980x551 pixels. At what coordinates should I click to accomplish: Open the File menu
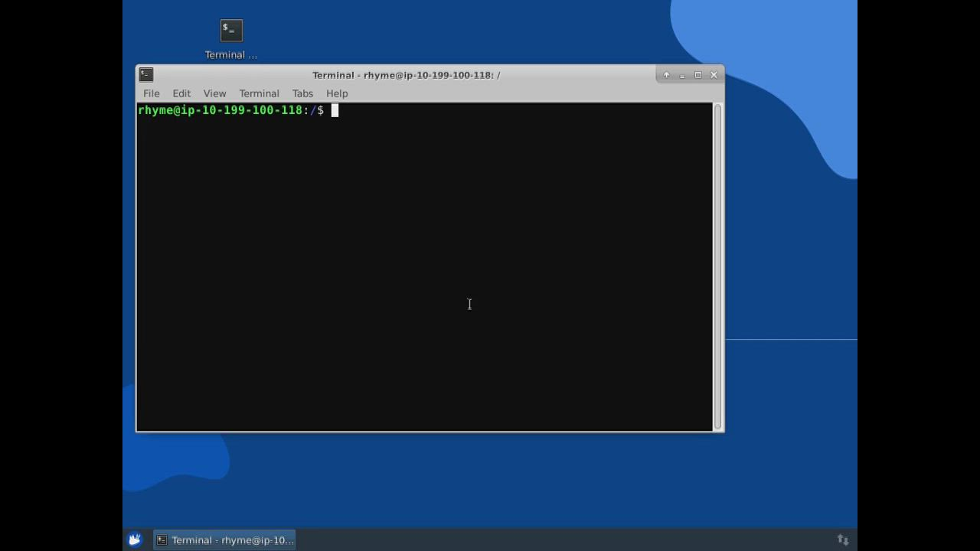152,93
